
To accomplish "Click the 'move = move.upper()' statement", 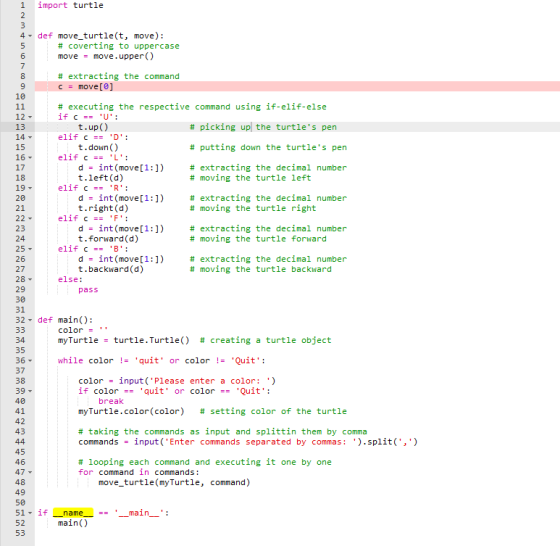I will [x=106, y=56].
